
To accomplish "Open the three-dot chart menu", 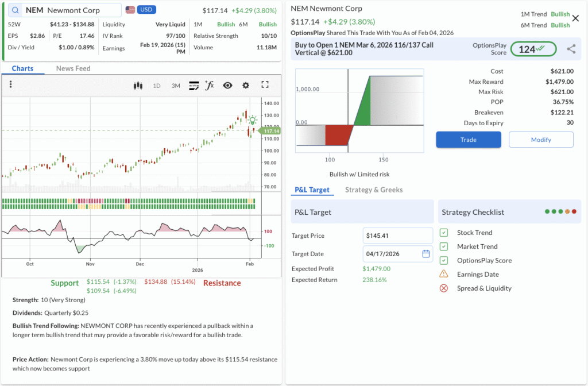I will point(11,85).
